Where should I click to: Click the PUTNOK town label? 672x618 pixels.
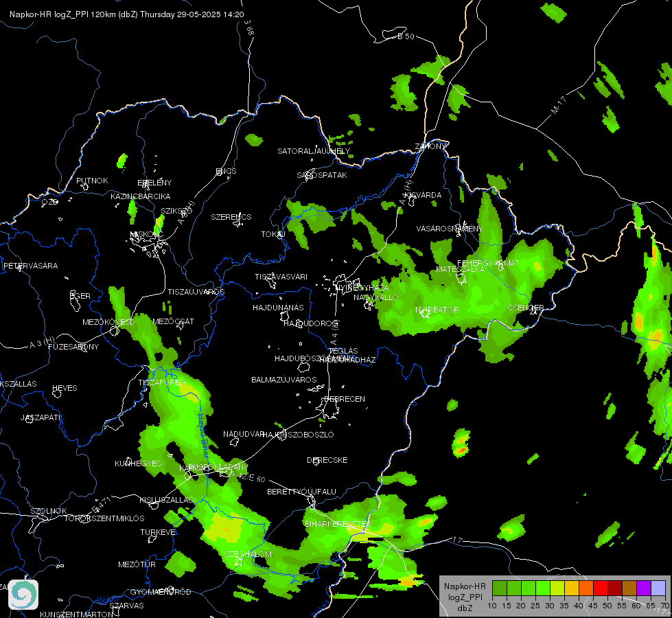(92, 181)
